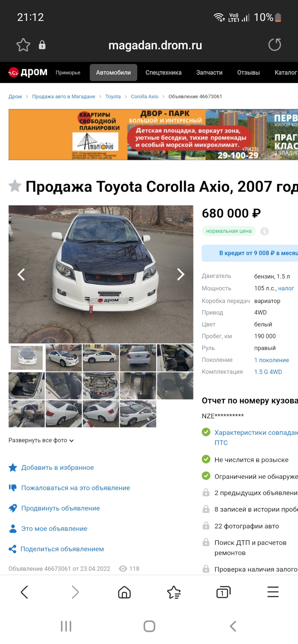Tap the magadan.drom.ru address field
298x644 pixels.
pos(155,45)
